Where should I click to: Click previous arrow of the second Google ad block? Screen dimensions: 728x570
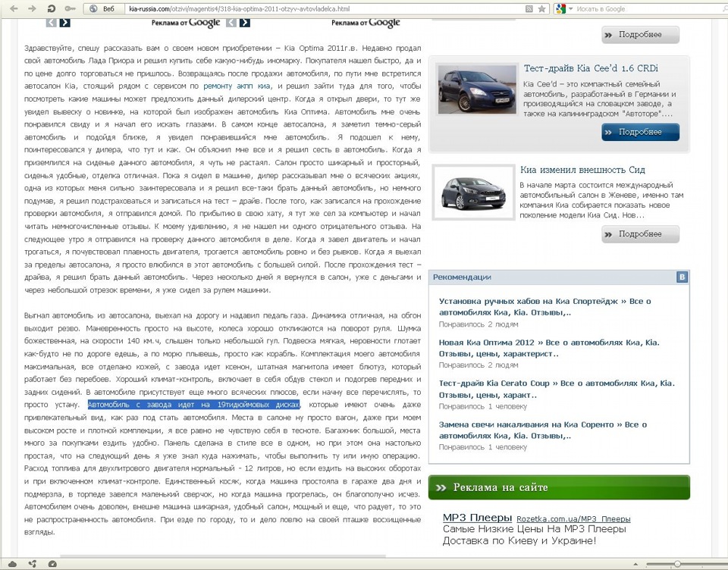tap(231, 22)
